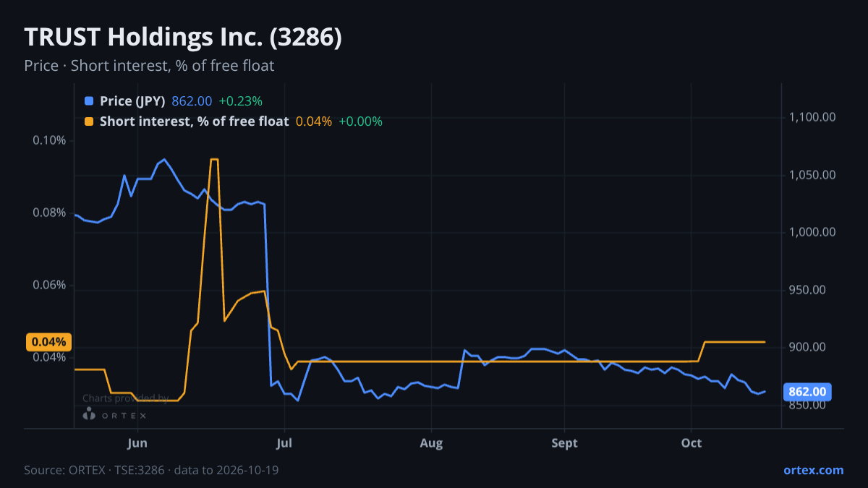
Task: Click the +0.23% price change value
Action: [241, 101]
